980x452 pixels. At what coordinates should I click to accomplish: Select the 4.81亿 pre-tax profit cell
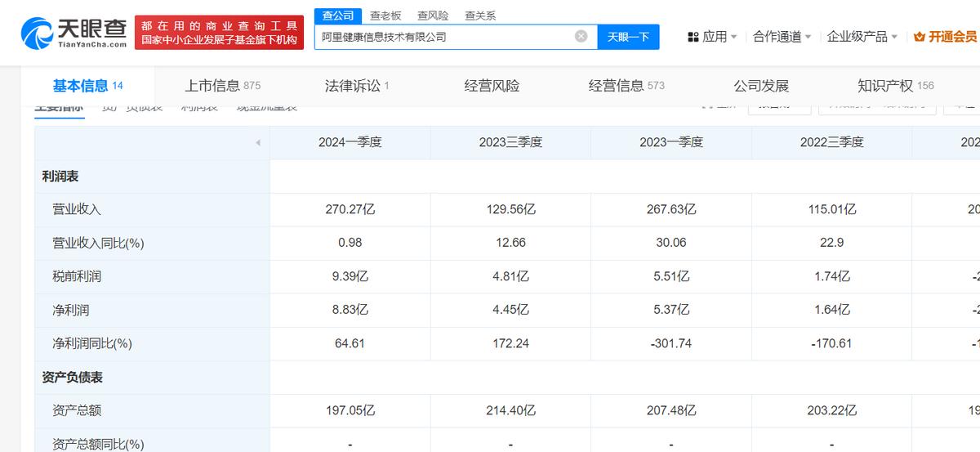coord(510,276)
